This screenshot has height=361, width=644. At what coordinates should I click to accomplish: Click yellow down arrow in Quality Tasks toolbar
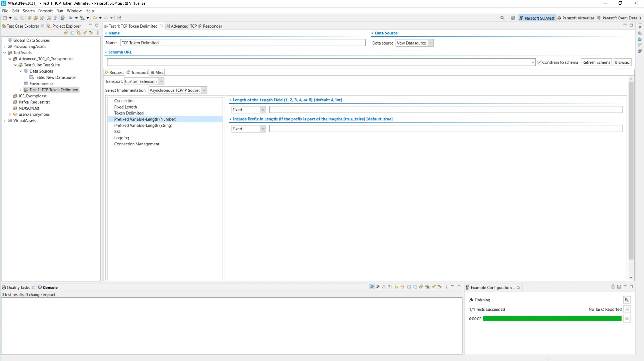(396, 287)
